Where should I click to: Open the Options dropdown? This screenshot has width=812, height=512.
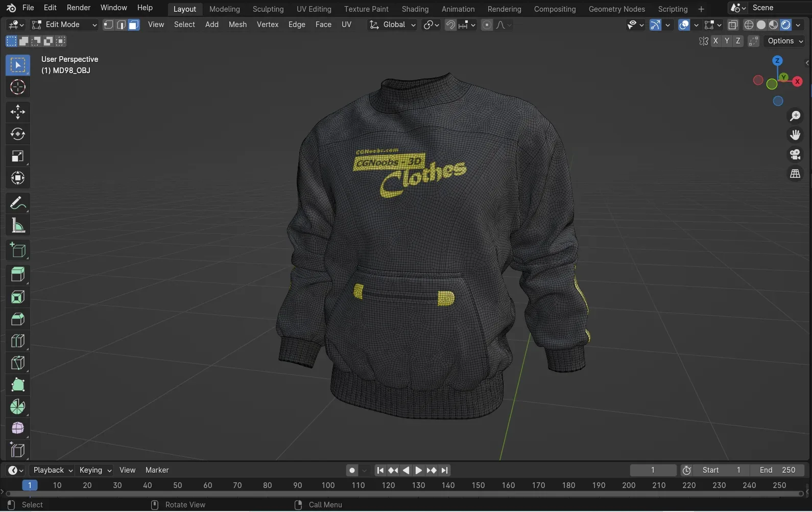tap(785, 41)
